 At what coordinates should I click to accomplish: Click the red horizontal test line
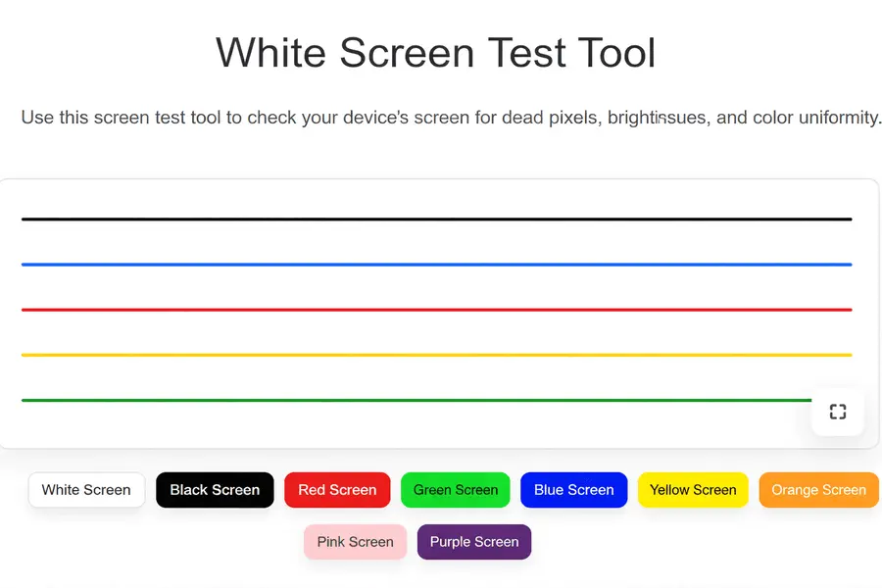click(x=436, y=308)
